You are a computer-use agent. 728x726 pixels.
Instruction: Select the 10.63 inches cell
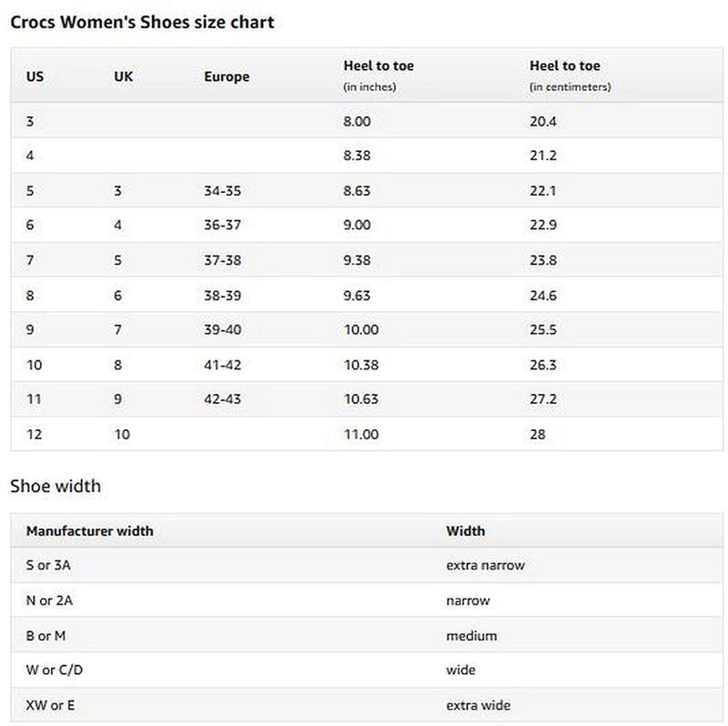pyautogui.click(x=360, y=399)
